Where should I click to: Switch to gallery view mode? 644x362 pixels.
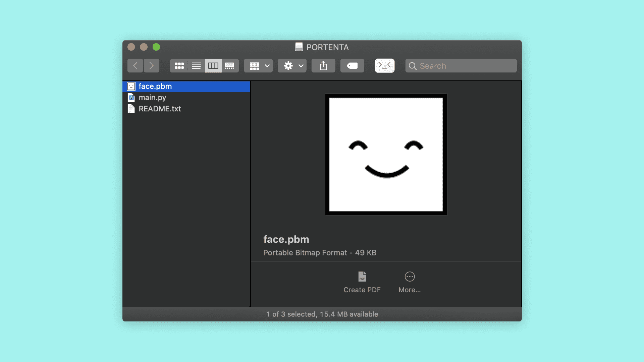click(230, 66)
